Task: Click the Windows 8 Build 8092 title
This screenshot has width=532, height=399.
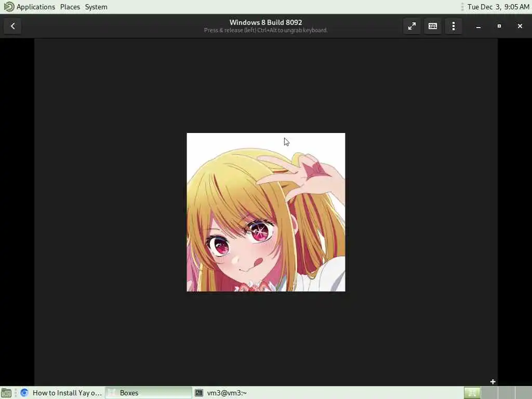Action: 265,22
